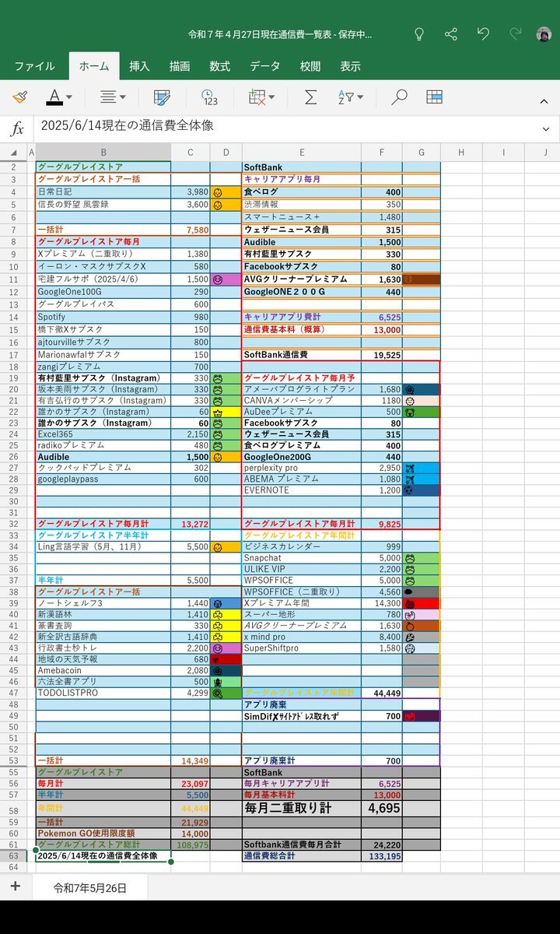Open the 描画 ribbon tab
Screen dimensions: 560x934
pyautogui.click(x=180, y=66)
